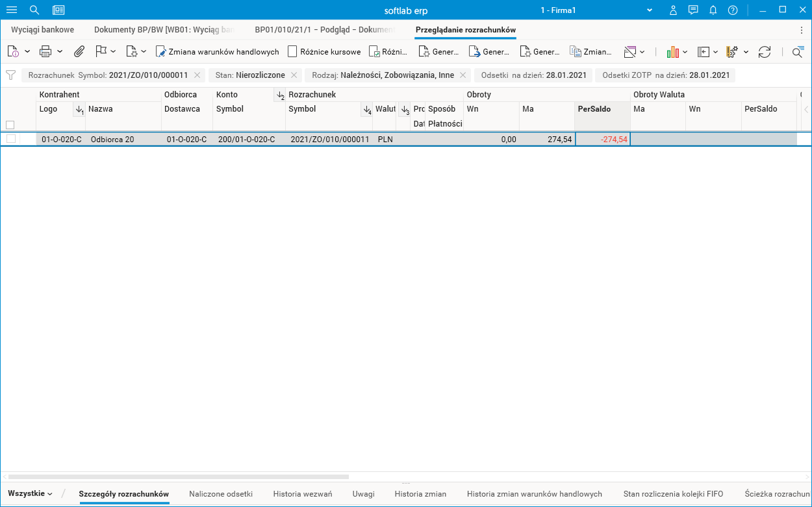Open the hamburger main menu
Screen dimensions: 812x507
[11, 10]
